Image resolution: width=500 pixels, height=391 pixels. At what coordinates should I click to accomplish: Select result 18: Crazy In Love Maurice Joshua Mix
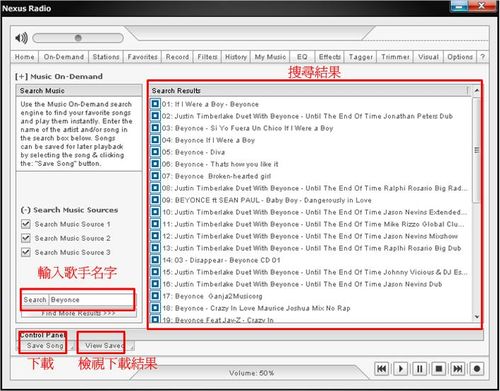pyautogui.click(x=256, y=308)
